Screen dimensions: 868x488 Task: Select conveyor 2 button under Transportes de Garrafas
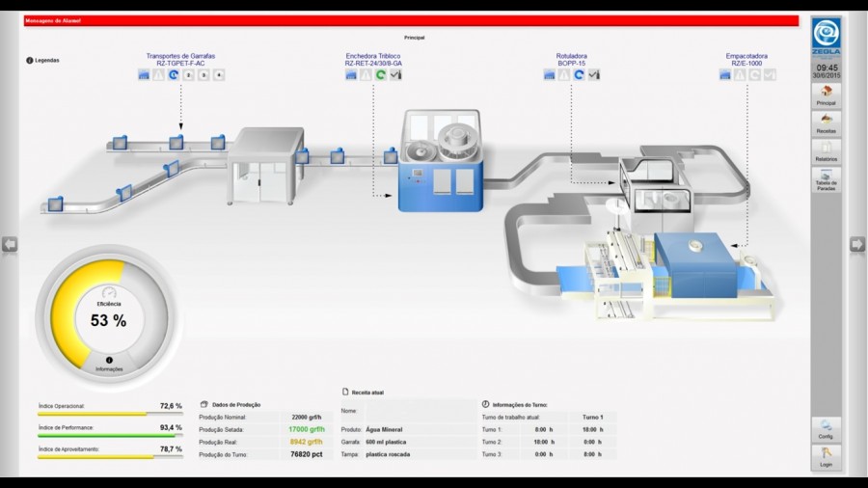189,74
